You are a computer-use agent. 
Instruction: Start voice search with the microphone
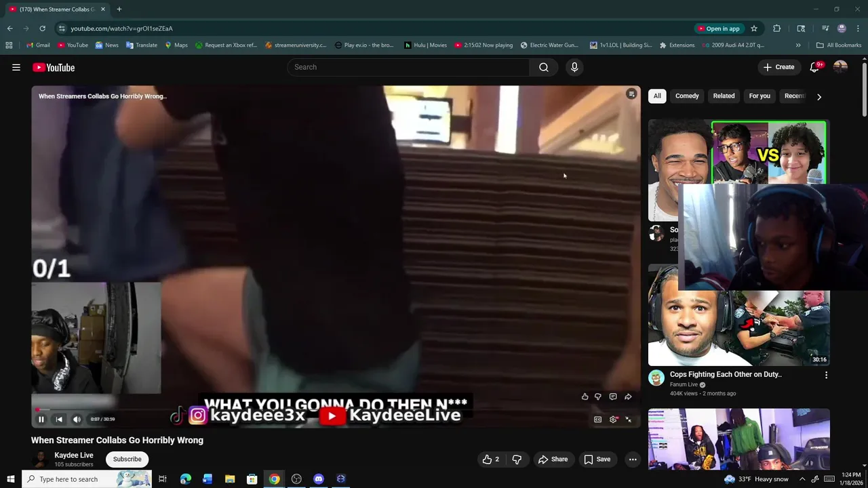(x=574, y=67)
